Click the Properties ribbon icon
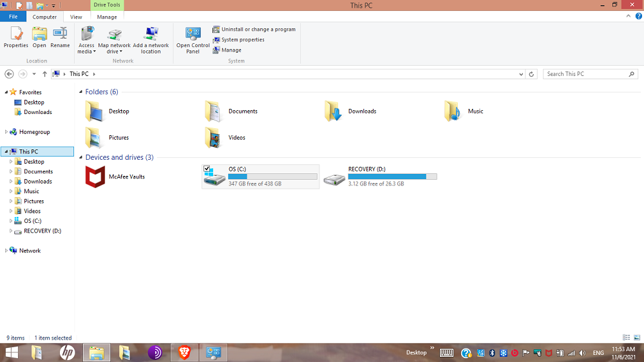644x362 pixels. tap(16, 37)
